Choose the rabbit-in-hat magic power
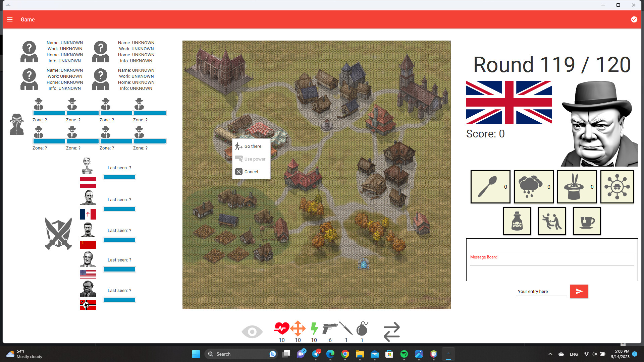Screen dimensions: 644x362 577,187
